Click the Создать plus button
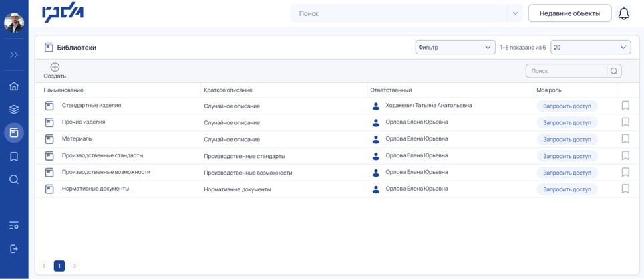The image size is (644, 279). (55, 71)
